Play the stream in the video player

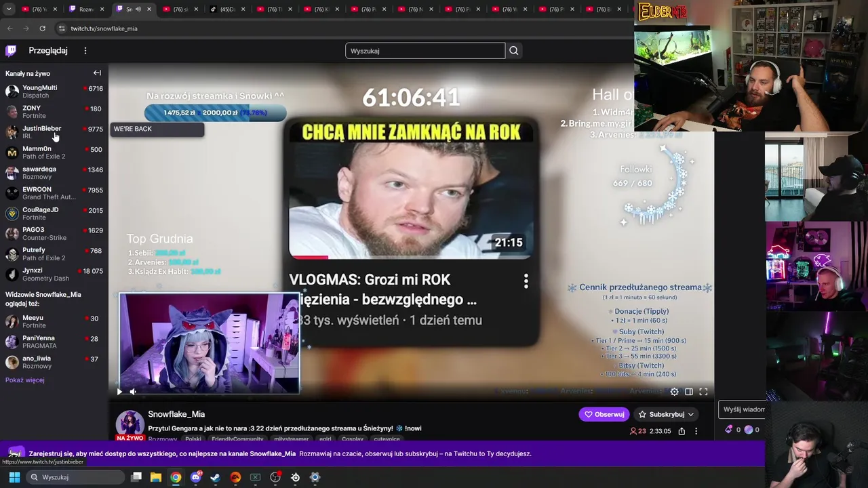point(119,391)
